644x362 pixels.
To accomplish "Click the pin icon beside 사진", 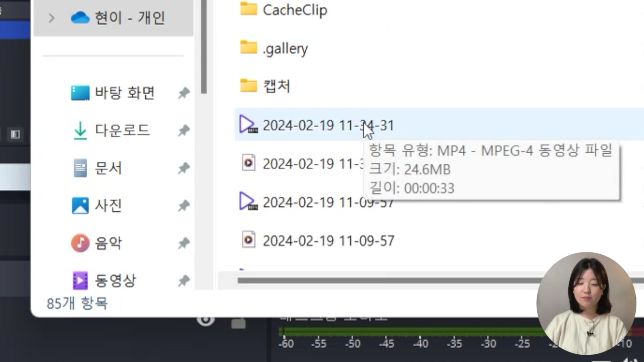I will point(184,206).
